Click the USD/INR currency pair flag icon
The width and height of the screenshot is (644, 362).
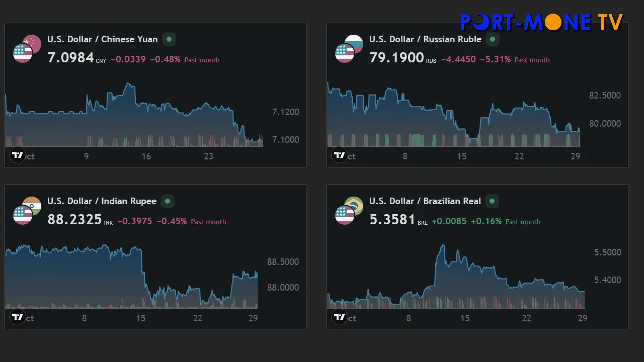[27, 211]
